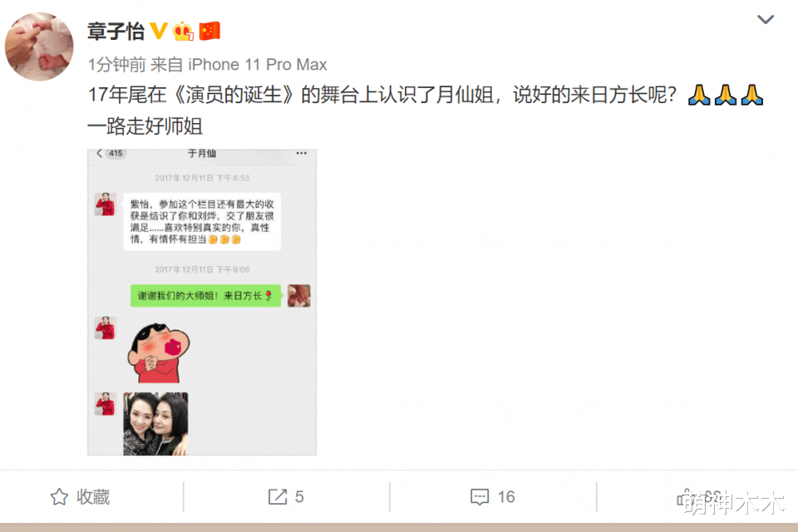Click the three-dot menu in the chat screenshot
This screenshot has height=532, width=798.
[x=301, y=153]
